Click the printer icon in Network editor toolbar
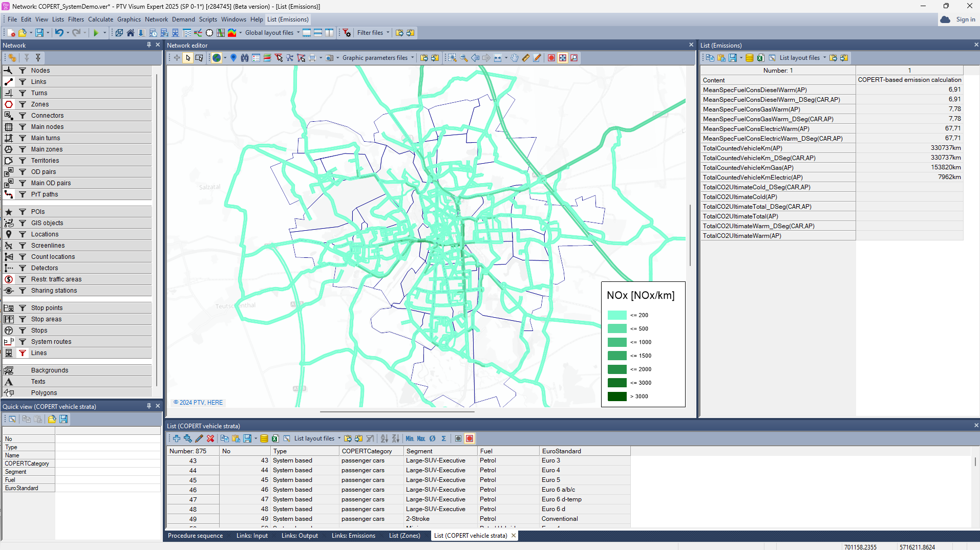The width and height of the screenshot is (980, 550). click(312, 58)
